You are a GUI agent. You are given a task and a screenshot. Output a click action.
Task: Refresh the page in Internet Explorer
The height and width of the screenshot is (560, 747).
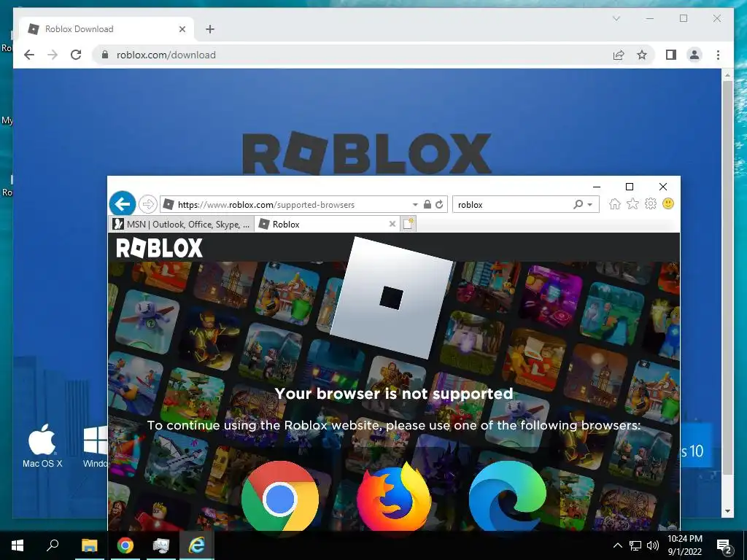(439, 205)
